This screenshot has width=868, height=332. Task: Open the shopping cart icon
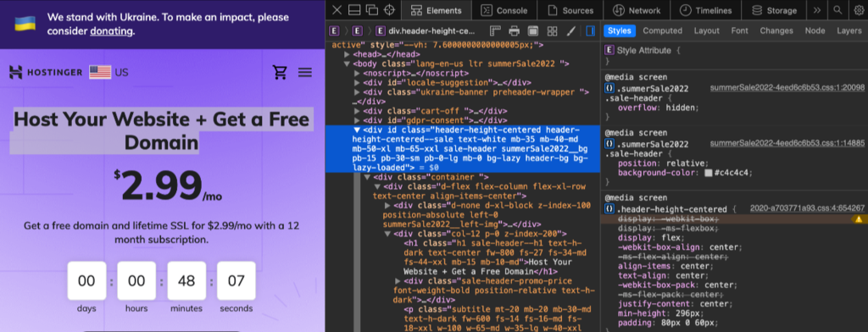pos(280,72)
